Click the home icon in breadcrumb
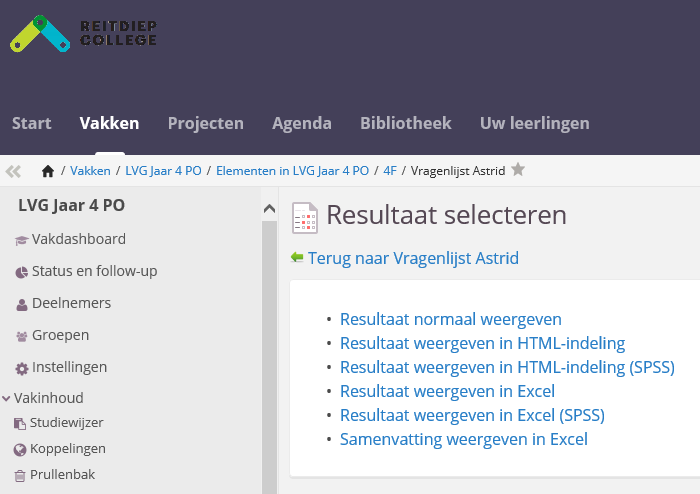The height and width of the screenshot is (494, 700). tap(48, 171)
